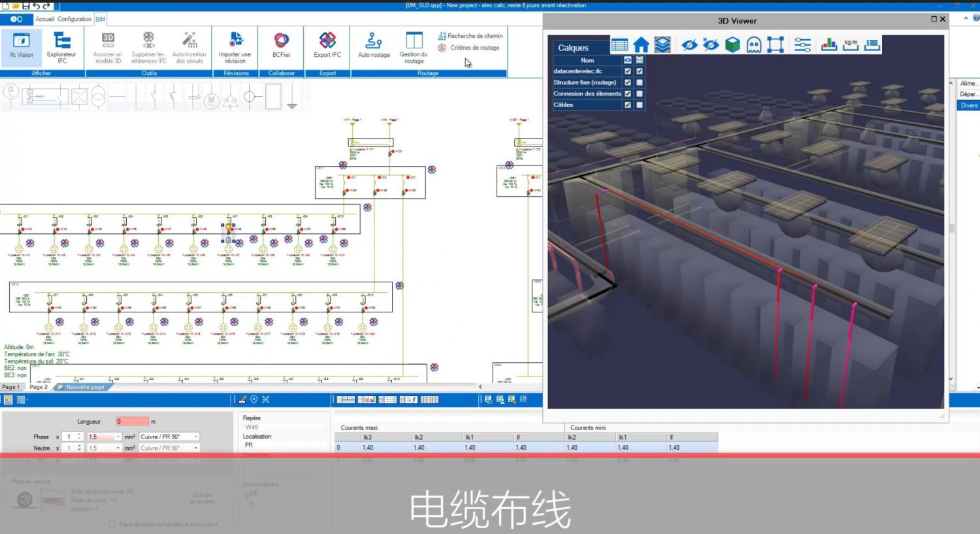Click the list tray icon in 3D Viewer toolbar
This screenshot has height=534, width=980.
pyautogui.click(x=872, y=44)
